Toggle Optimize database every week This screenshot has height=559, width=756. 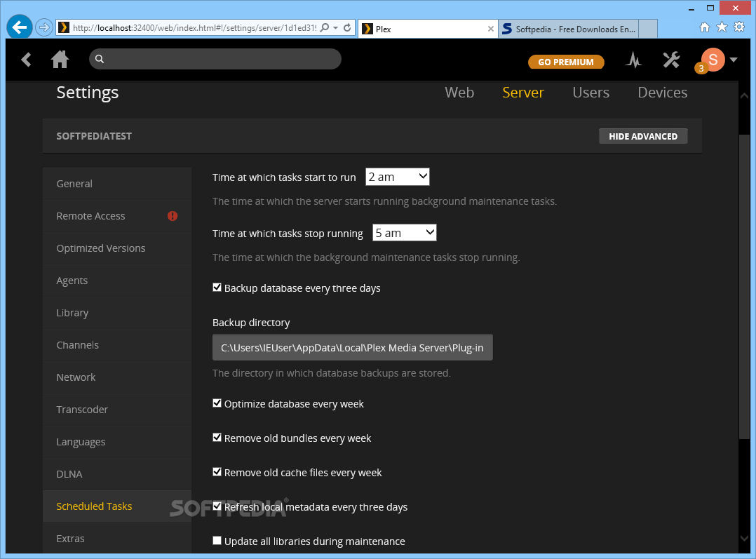click(217, 403)
